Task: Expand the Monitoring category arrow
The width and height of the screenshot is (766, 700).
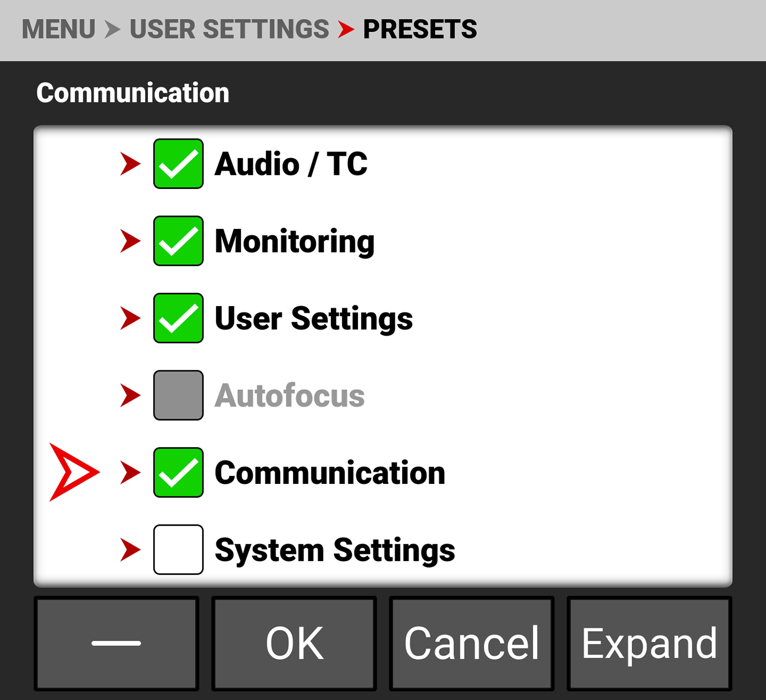Action: 129,241
